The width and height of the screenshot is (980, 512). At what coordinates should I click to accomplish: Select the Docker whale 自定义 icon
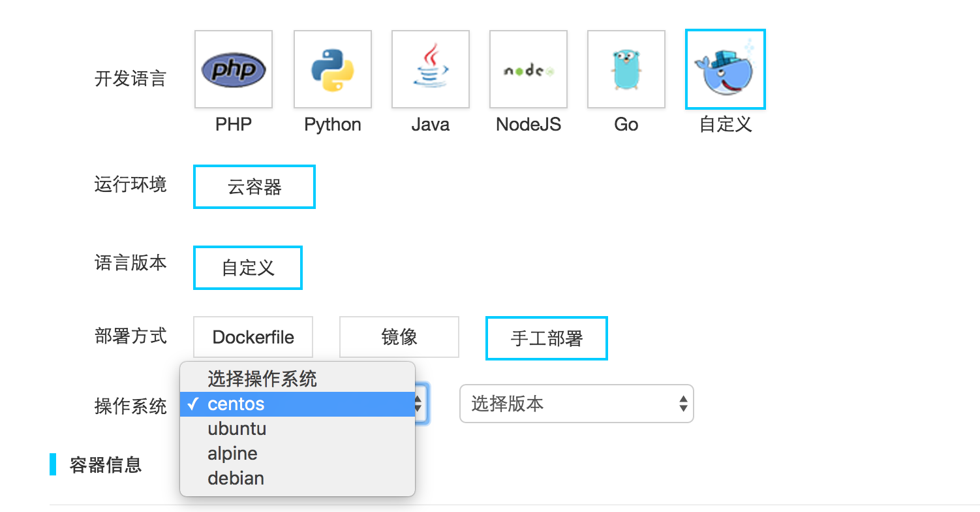(x=726, y=69)
